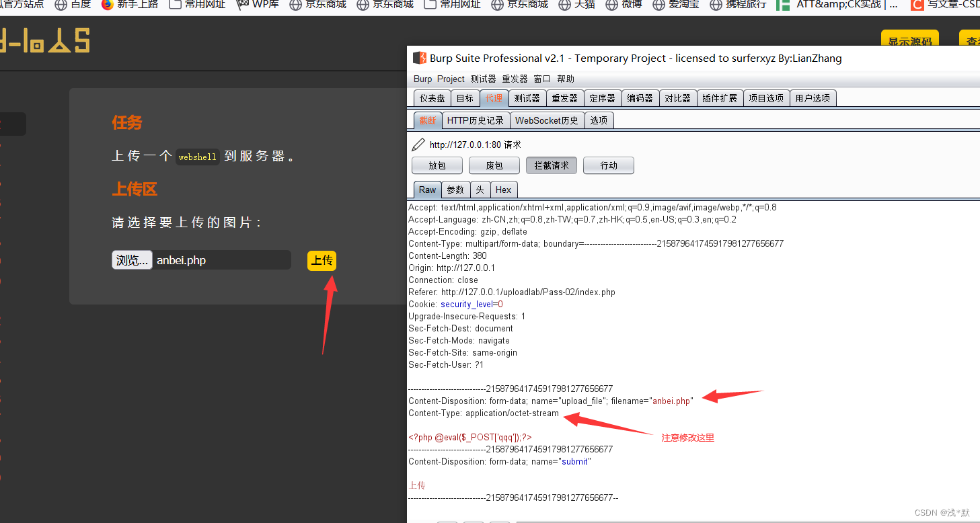Click the pencil edit icon beside http://127.0.0.1:80

[418, 145]
